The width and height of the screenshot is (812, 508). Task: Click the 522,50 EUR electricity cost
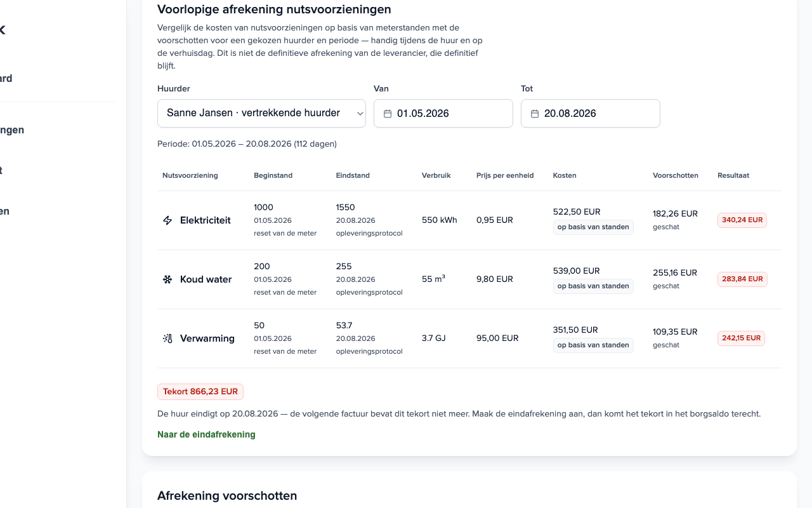pos(577,211)
